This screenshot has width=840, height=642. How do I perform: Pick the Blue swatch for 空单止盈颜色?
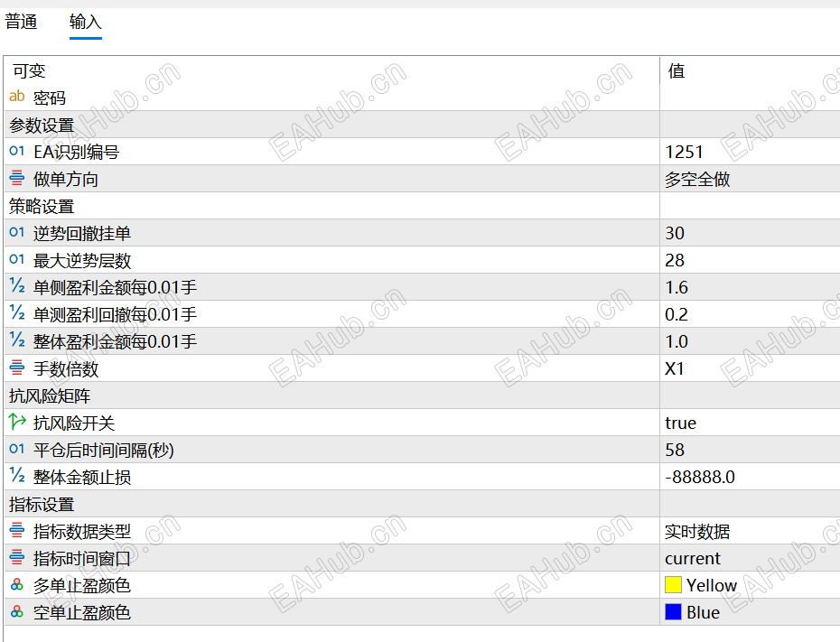coord(671,612)
